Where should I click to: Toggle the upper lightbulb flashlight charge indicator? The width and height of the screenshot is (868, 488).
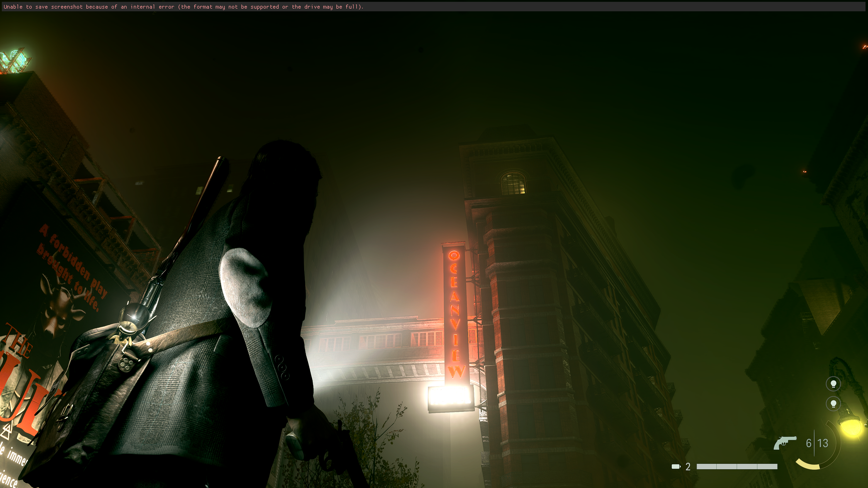click(833, 384)
